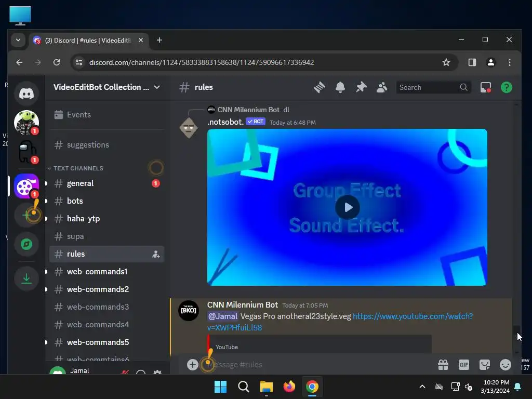The height and width of the screenshot is (399, 532).
Task: Select the VideoEditBot film reel server icon
Action: tap(26, 185)
